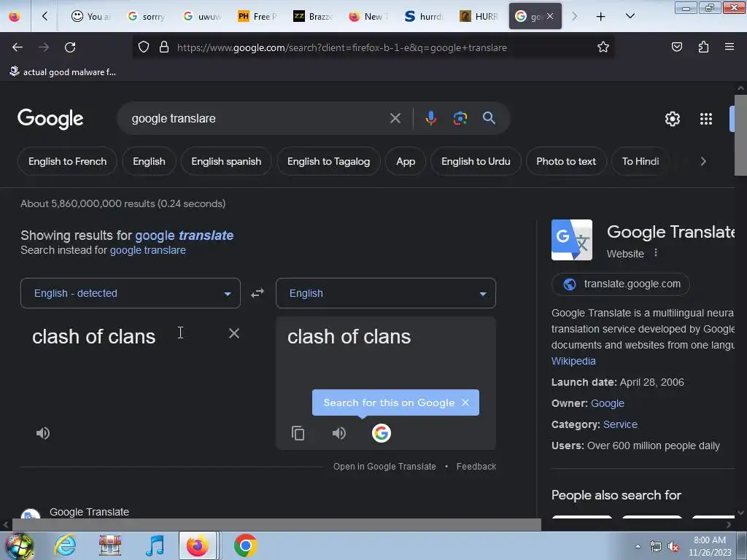Open translate.google.com website button

point(620,284)
